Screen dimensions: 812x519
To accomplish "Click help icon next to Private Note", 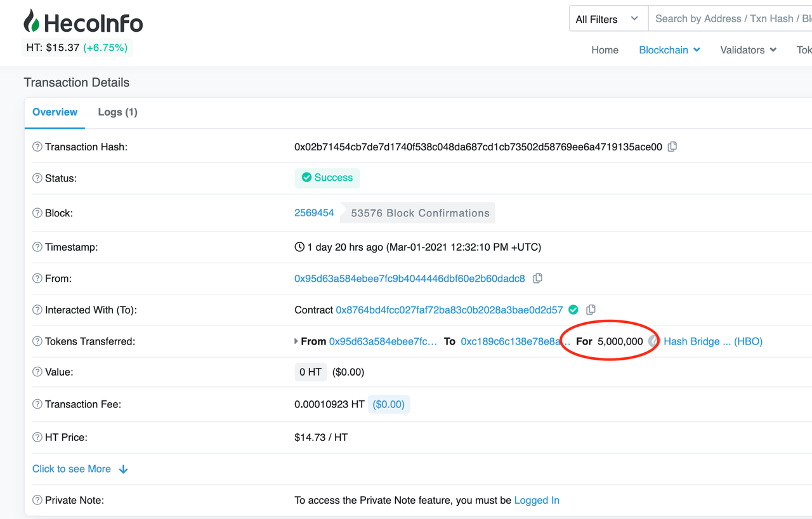I will coord(37,500).
